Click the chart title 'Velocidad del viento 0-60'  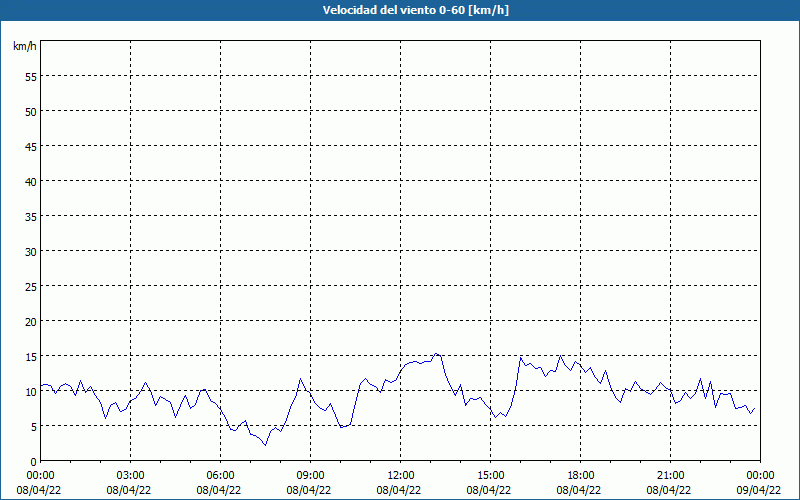point(399,10)
